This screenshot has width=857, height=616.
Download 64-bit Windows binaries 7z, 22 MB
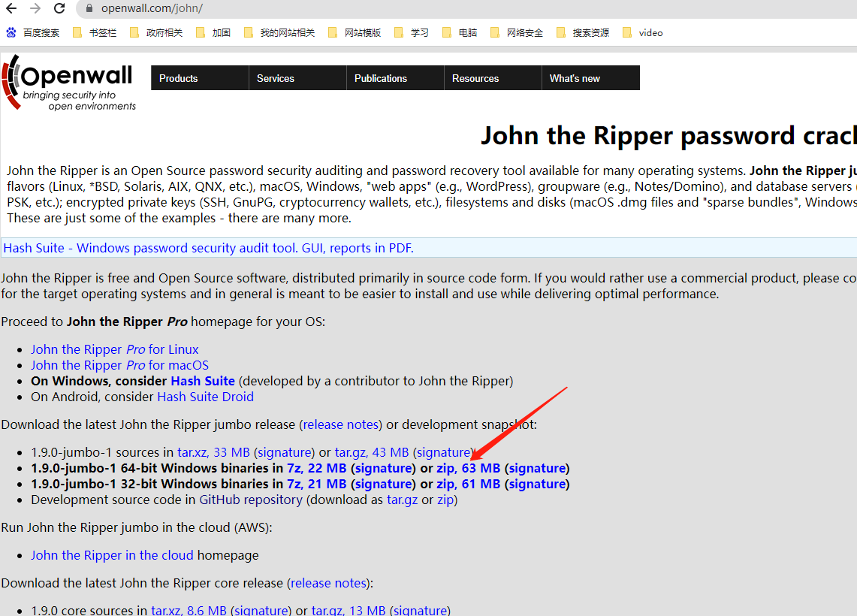317,469
